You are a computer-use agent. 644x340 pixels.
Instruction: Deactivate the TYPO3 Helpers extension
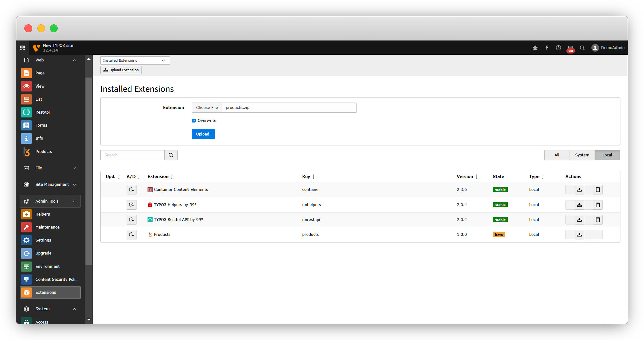click(x=131, y=205)
